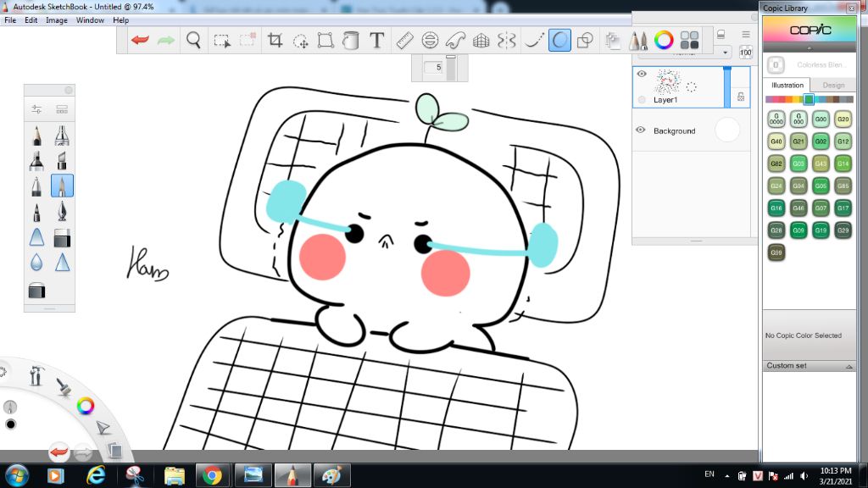Hide Layer1 using its eye icon
The height and width of the screenshot is (488, 868).
pyautogui.click(x=642, y=74)
